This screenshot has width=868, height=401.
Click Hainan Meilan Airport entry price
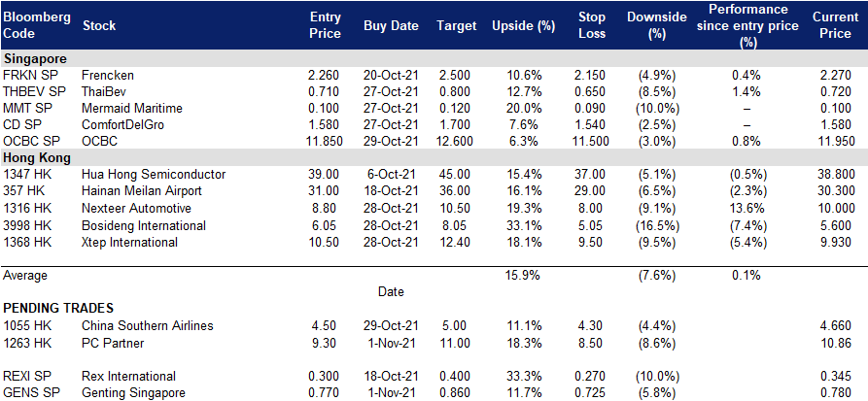tap(325, 191)
